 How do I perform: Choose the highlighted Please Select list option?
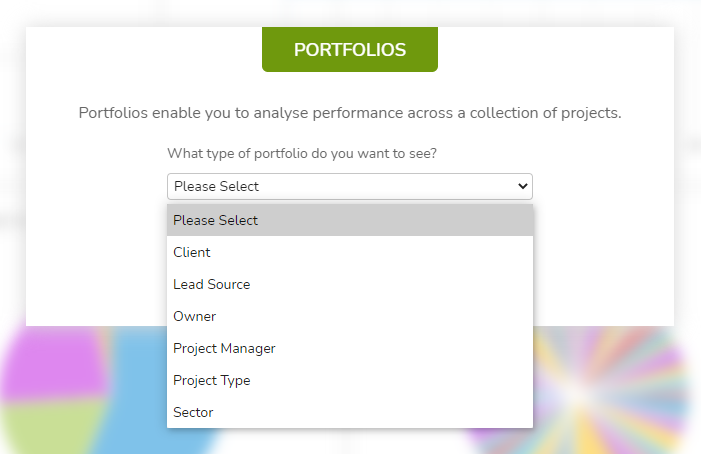[x=350, y=220]
